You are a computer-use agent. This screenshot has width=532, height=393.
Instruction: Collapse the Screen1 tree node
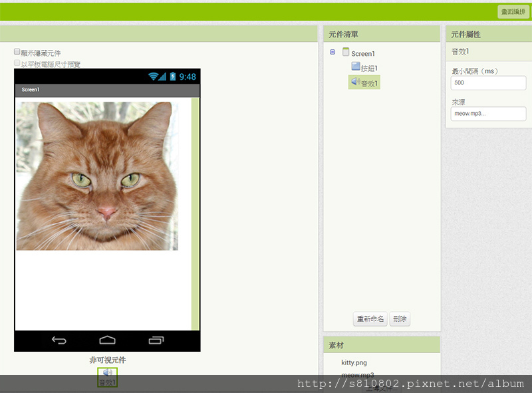click(332, 52)
